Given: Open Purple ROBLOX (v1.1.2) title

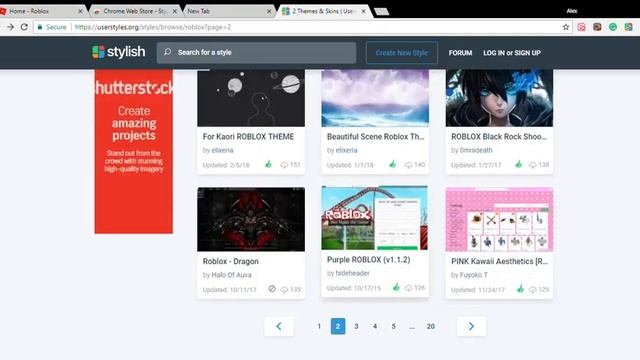Looking at the screenshot, I should (369, 260).
